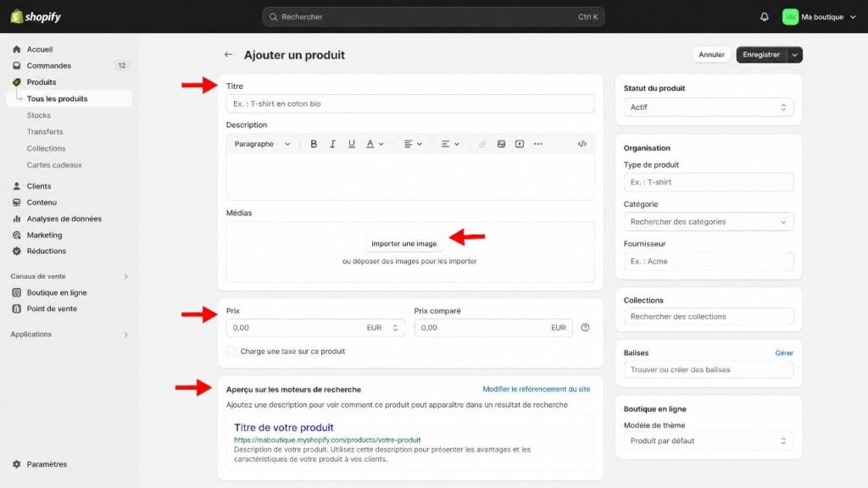Expand the Applications section
Image resolution: width=868 pixels, height=488 pixels.
point(125,334)
